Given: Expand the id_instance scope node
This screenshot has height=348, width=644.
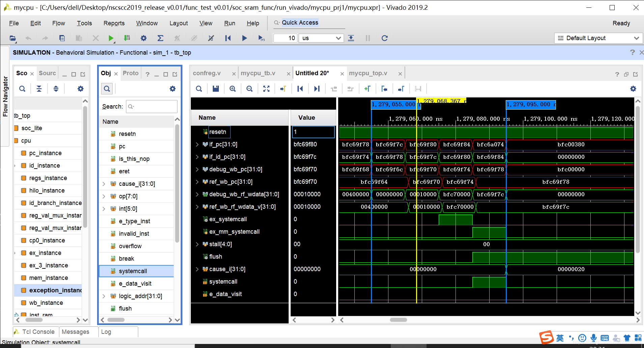Looking at the screenshot, I should point(15,166).
